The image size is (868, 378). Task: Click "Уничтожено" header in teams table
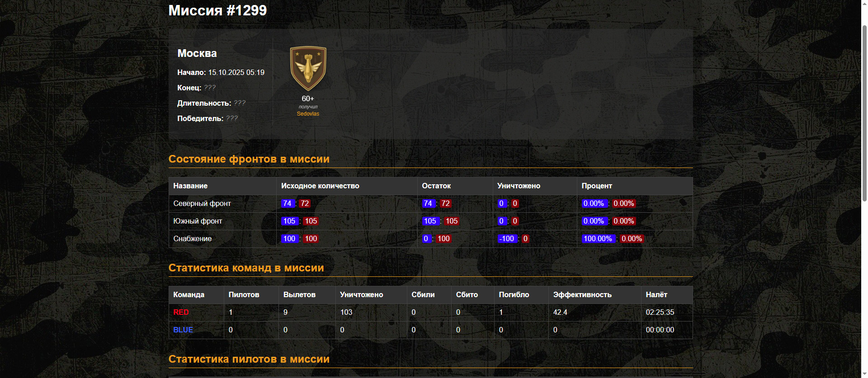tap(362, 294)
